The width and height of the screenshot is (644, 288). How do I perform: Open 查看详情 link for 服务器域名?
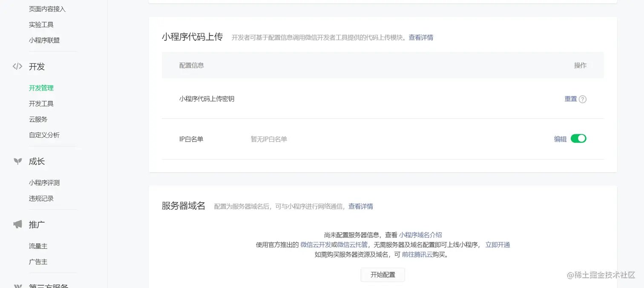click(361, 206)
